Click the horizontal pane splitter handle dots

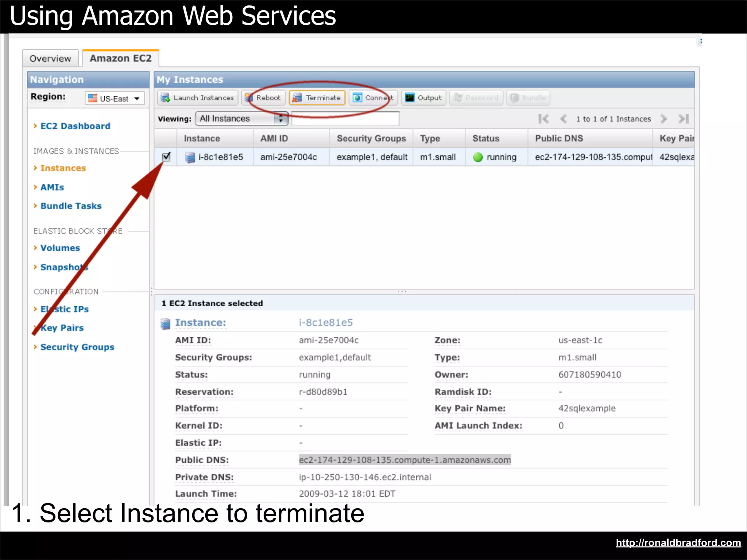pyautogui.click(x=402, y=292)
